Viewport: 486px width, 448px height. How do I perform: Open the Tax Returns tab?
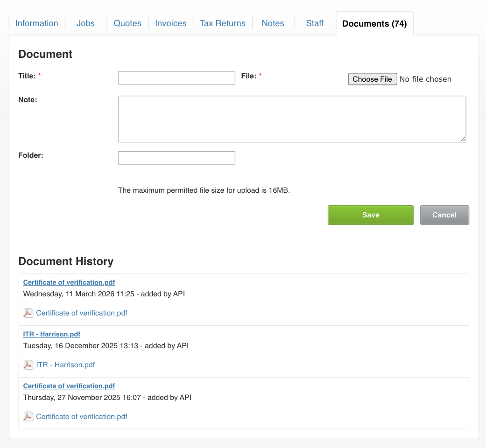tap(222, 23)
